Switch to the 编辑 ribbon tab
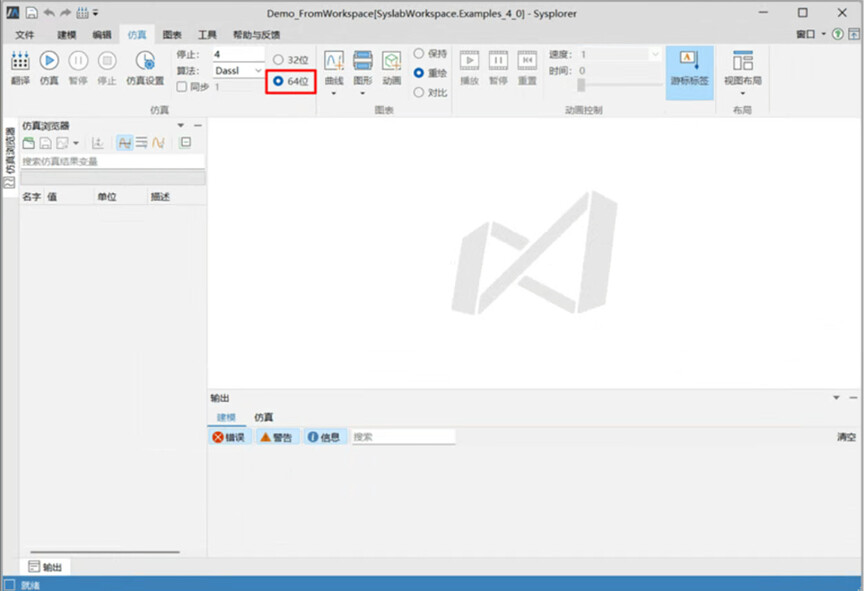The width and height of the screenshot is (864, 591). [x=102, y=35]
